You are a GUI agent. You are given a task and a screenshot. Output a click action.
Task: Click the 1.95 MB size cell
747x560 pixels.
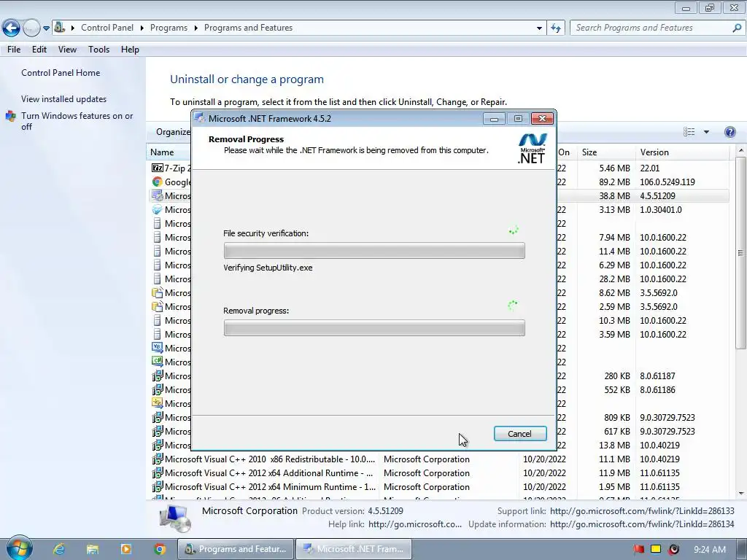click(x=614, y=486)
